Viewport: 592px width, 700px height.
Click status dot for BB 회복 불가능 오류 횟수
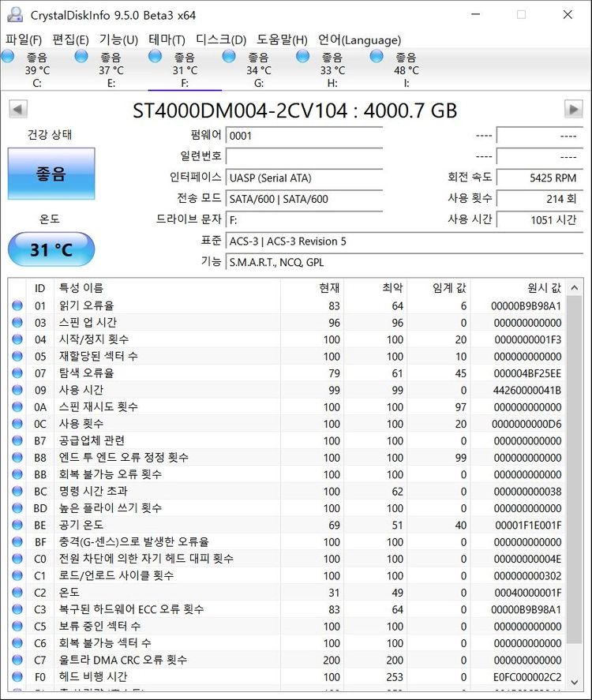(x=17, y=474)
